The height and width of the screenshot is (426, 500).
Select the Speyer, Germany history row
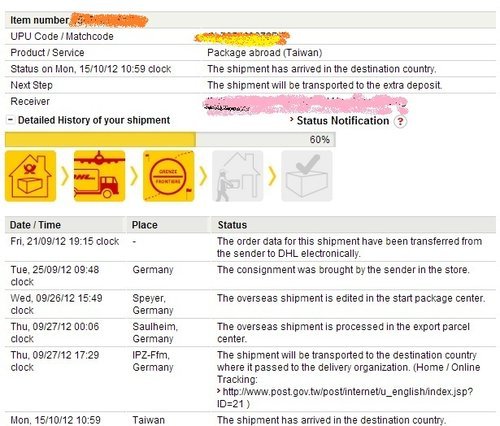click(x=250, y=304)
